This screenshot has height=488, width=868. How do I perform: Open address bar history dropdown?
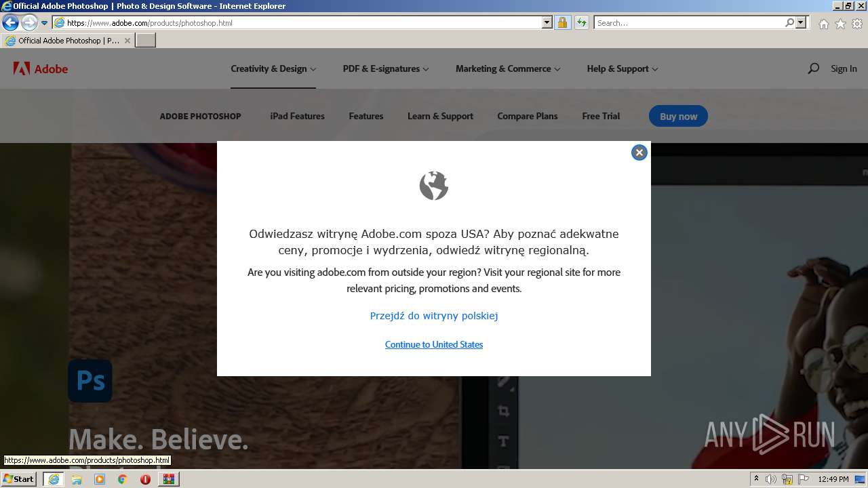[x=547, y=22]
